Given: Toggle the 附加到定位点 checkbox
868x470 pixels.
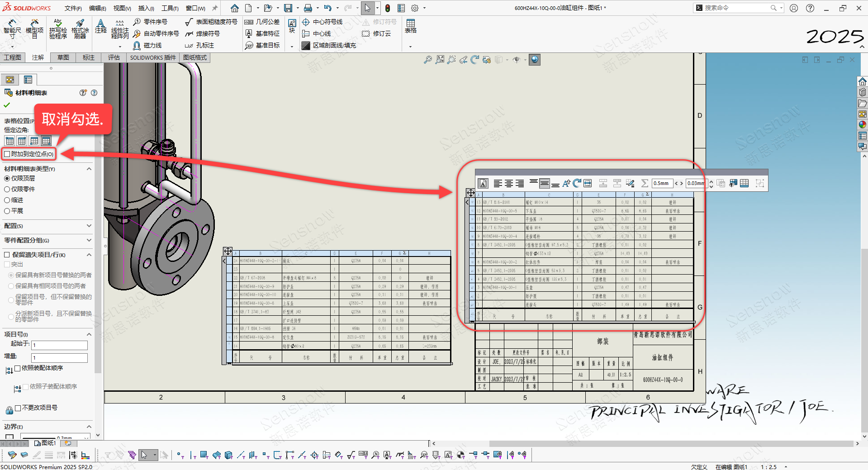Looking at the screenshot, I should pos(7,154).
